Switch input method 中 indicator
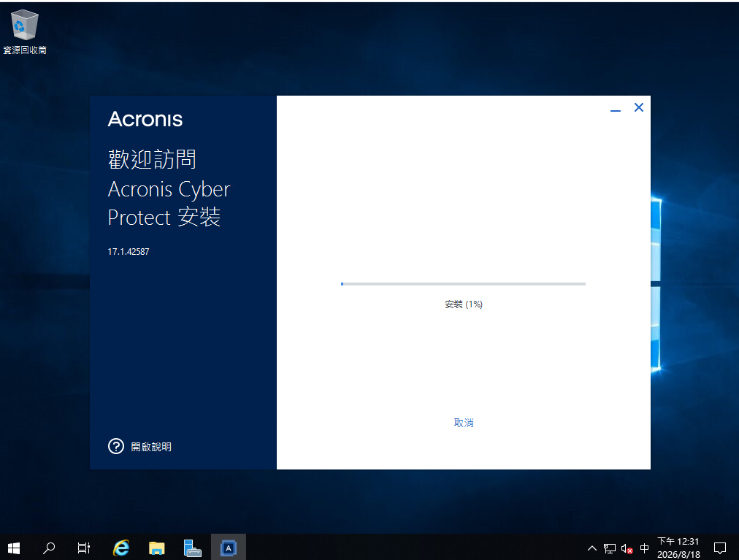 click(x=644, y=548)
